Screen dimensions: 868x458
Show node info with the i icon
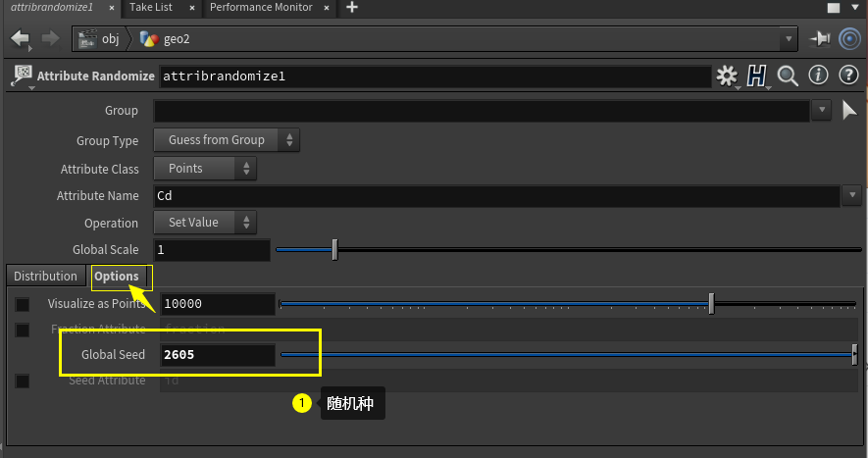[x=818, y=75]
